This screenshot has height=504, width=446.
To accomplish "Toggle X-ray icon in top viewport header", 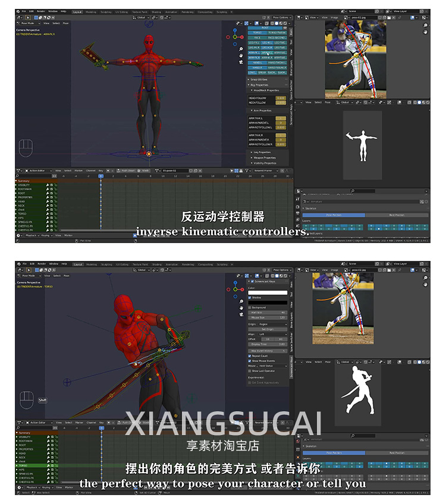I will (267, 23).
